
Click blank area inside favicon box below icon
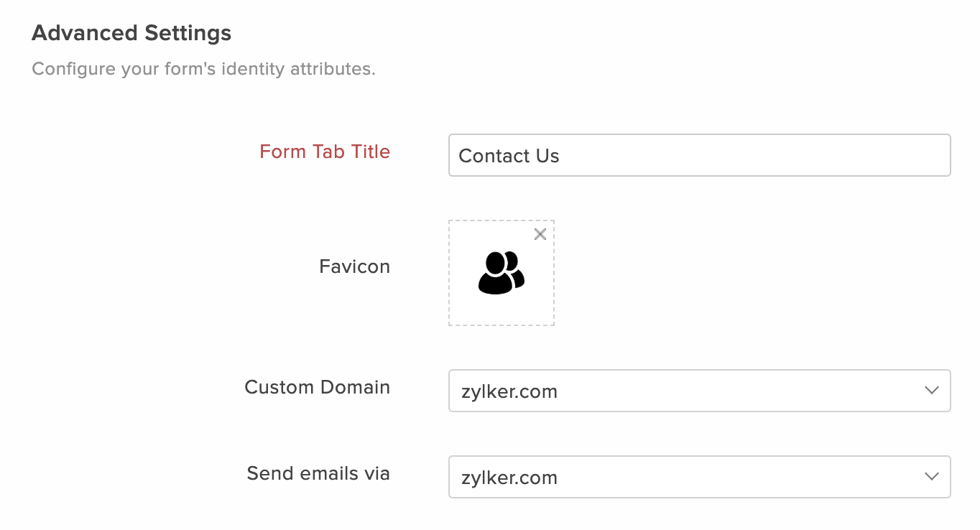pos(501,311)
